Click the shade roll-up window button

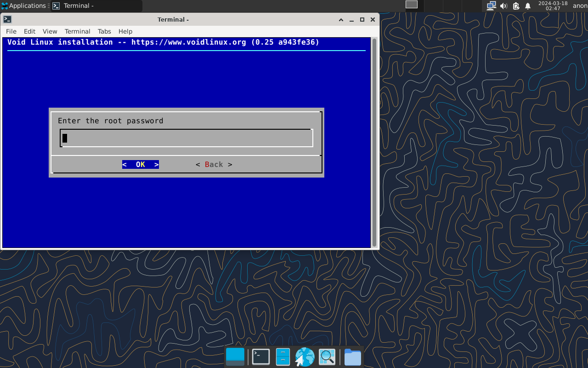[x=341, y=19]
